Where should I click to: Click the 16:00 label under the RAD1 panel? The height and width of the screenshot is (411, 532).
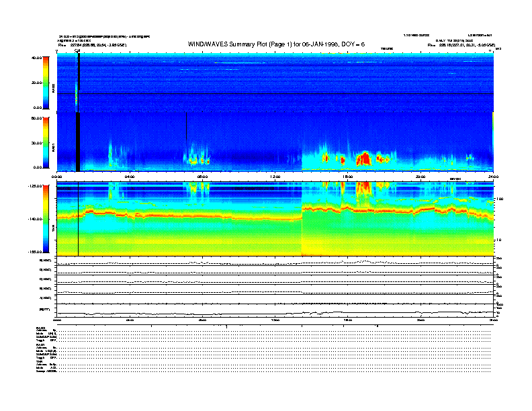click(348, 177)
